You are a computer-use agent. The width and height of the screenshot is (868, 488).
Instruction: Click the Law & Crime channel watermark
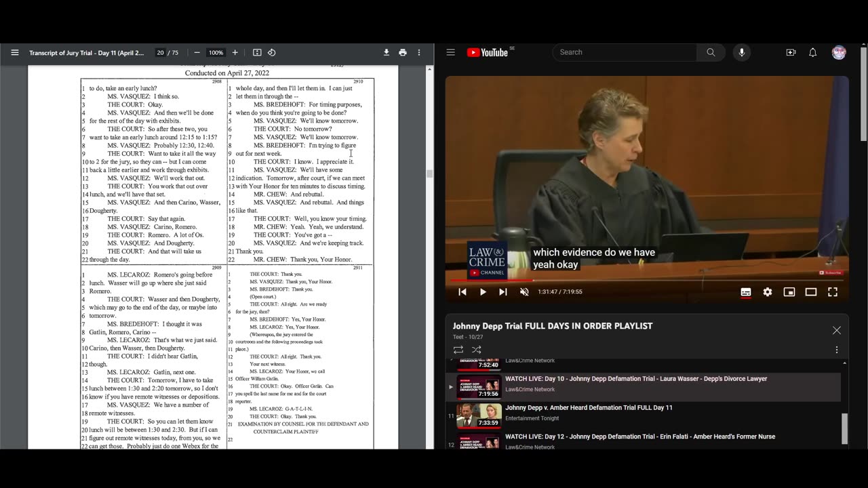(x=487, y=261)
